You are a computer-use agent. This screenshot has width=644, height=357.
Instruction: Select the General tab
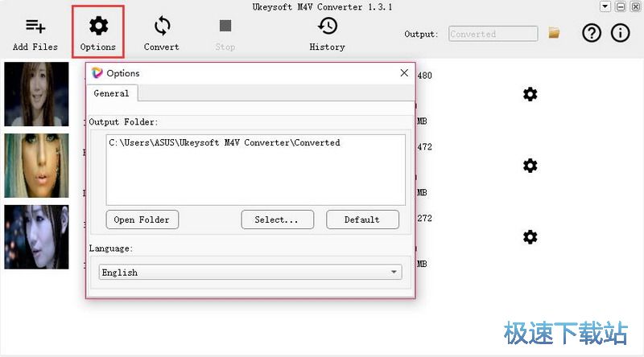(112, 93)
